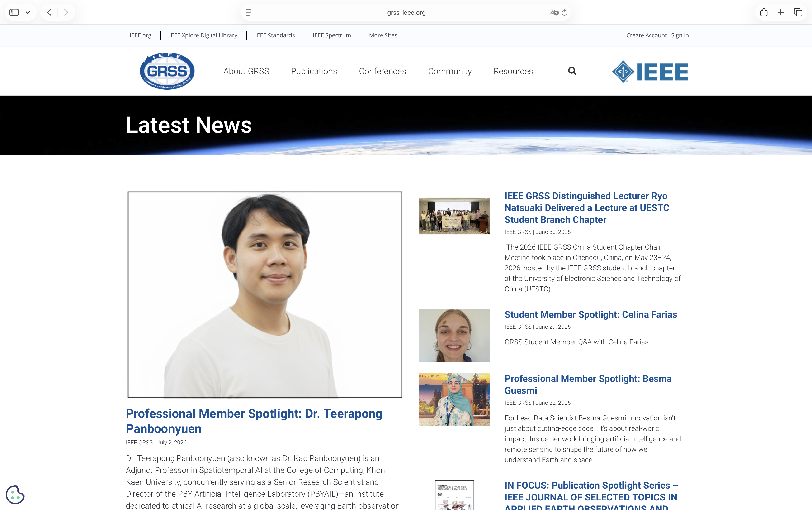Open IN FOCUS Publication Spotlight Series headline
Image resolution: width=812 pixels, height=510 pixels.
click(591, 495)
